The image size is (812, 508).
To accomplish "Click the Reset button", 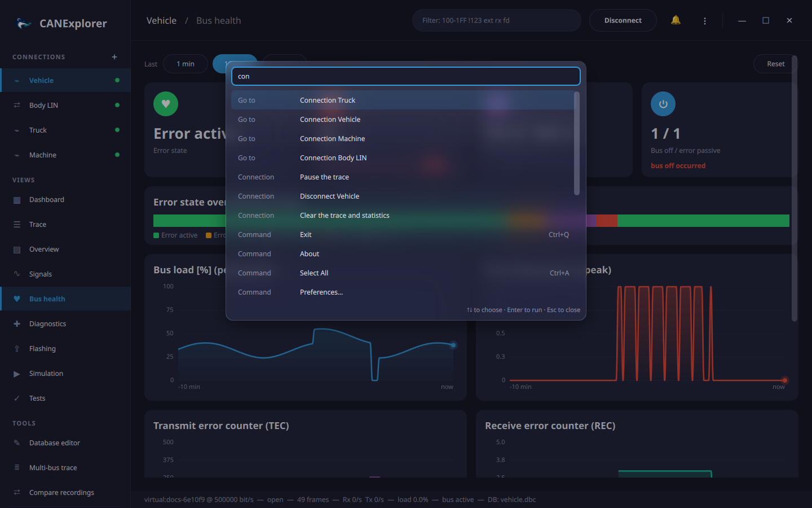I will [x=775, y=64].
